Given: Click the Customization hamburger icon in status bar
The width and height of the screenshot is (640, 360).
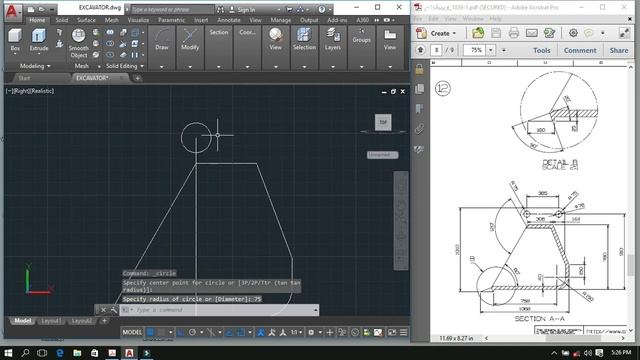Looking at the screenshot, I should click(x=404, y=333).
